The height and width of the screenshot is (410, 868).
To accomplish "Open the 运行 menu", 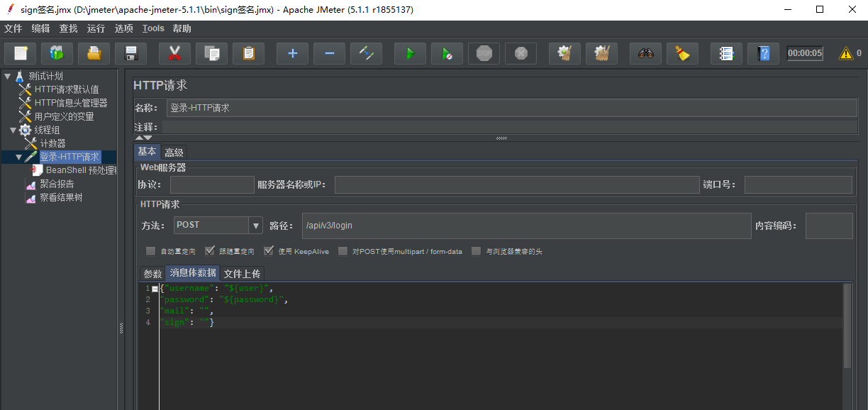I will coord(96,28).
